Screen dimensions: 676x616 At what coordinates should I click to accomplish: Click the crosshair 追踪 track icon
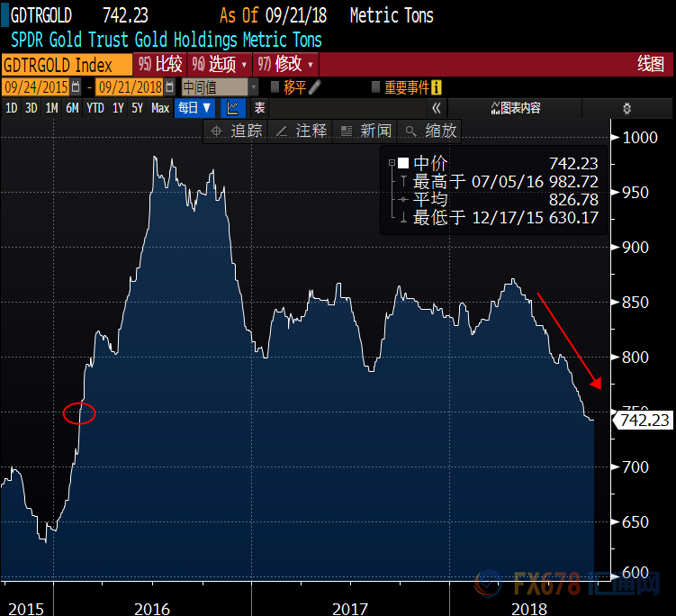coord(216,131)
